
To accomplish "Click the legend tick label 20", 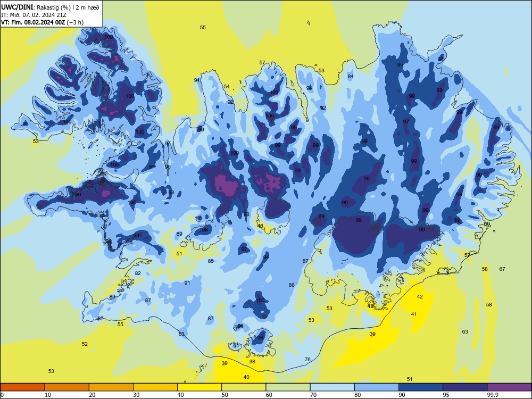I will 92,395.
